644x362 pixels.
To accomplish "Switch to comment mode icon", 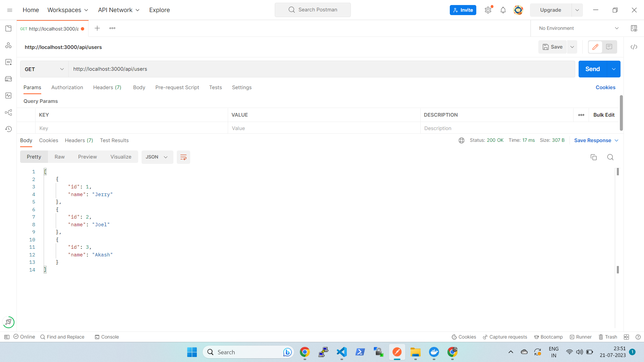I will (x=609, y=47).
